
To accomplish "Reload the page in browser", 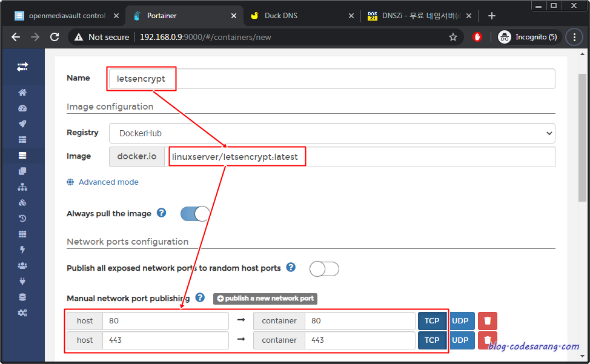I will click(55, 37).
